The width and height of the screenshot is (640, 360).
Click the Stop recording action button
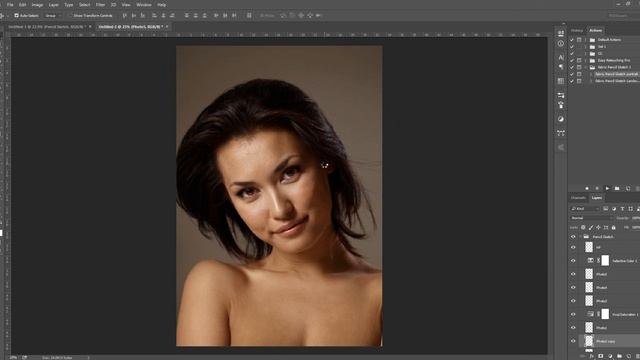(x=587, y=188)
